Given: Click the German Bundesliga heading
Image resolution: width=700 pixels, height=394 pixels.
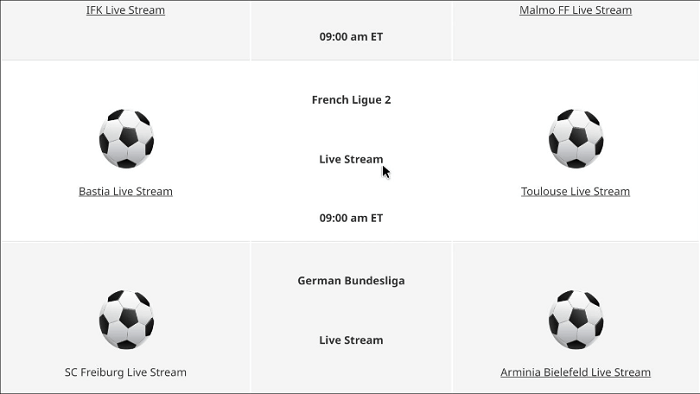Looking at the screenshot, I should [351, 281].
